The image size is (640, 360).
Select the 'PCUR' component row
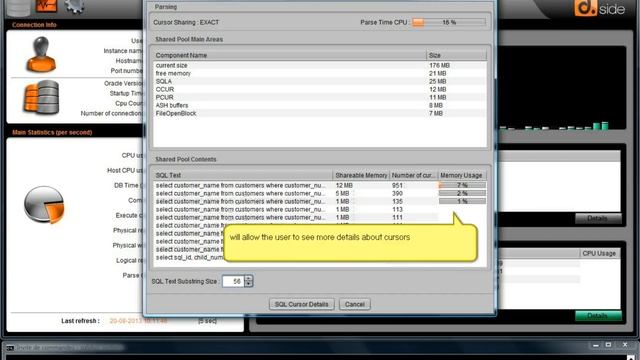(320, 97)
